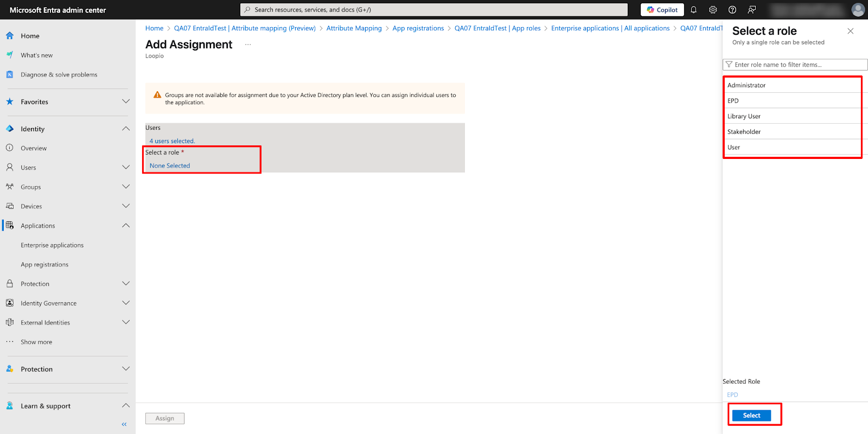Image resolution: width=868 pixels, height=434 pixels.
Task: Click the Users person icon
Action: coord(10,168)
